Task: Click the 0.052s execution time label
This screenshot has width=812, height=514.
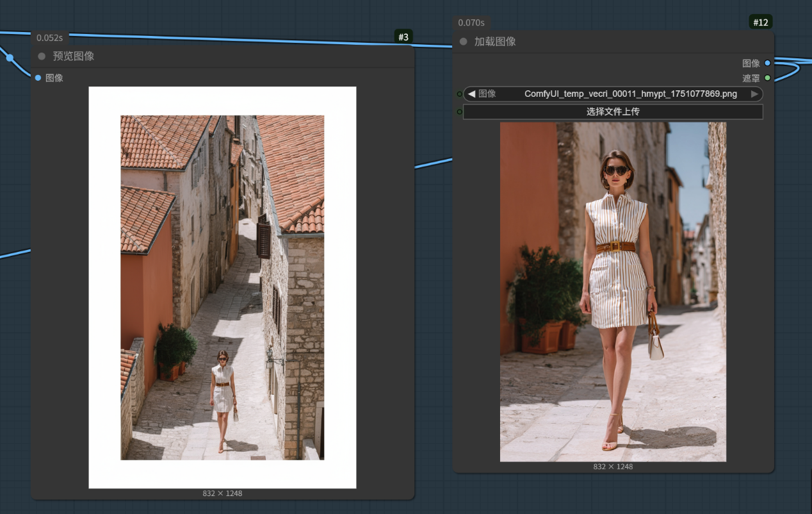Action: click(x=49, y=38)
